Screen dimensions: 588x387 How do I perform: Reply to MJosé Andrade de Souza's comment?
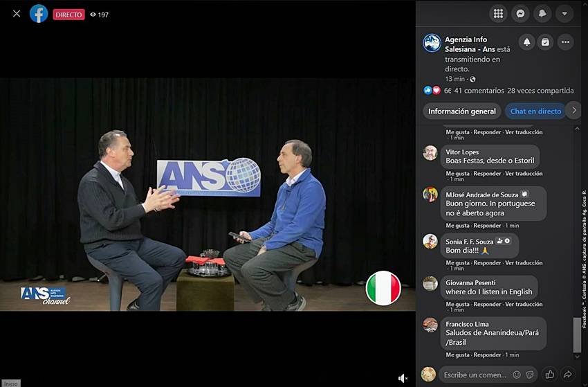pos(487,226)
